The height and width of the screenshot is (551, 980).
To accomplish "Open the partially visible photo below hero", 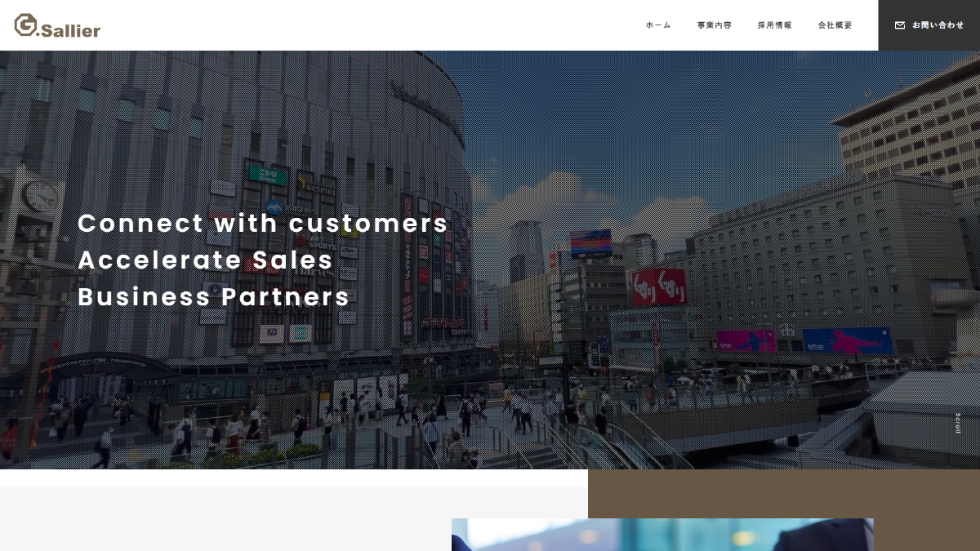I will [662, 535].
